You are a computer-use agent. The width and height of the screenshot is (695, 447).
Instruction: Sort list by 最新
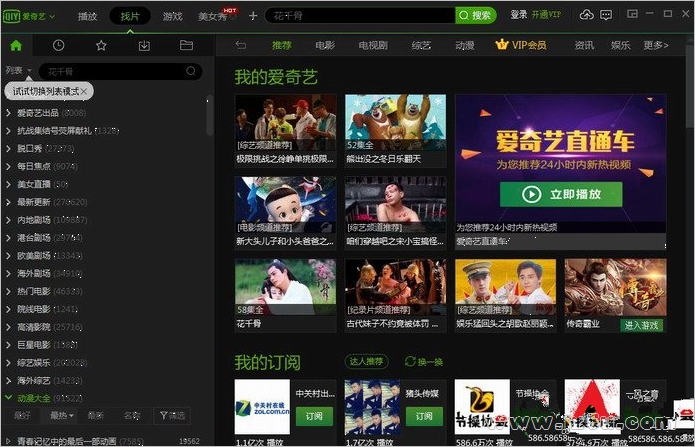point(96,416)
